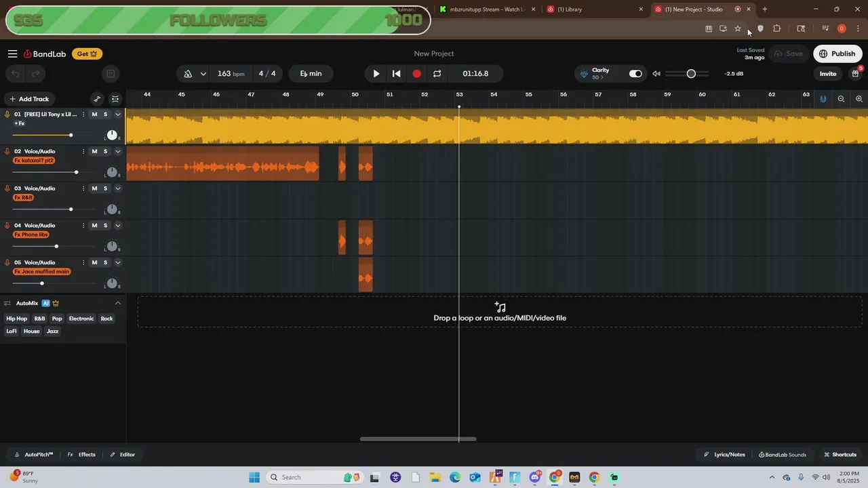Expand track 03 chevron
The height and width of the screenshot is (488, 868).
pyautogui.click(x=117, y=188)
